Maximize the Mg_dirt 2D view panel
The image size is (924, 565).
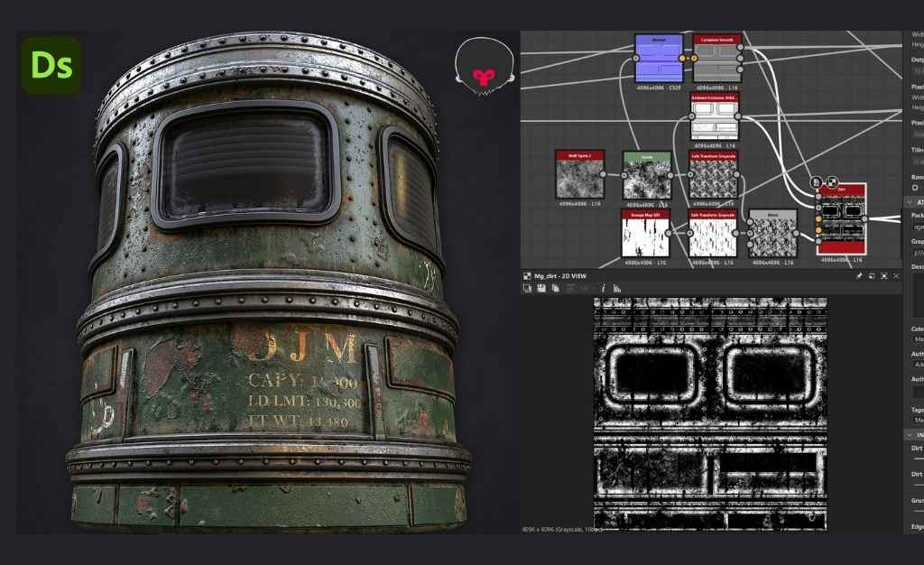(x=884, y=275)
